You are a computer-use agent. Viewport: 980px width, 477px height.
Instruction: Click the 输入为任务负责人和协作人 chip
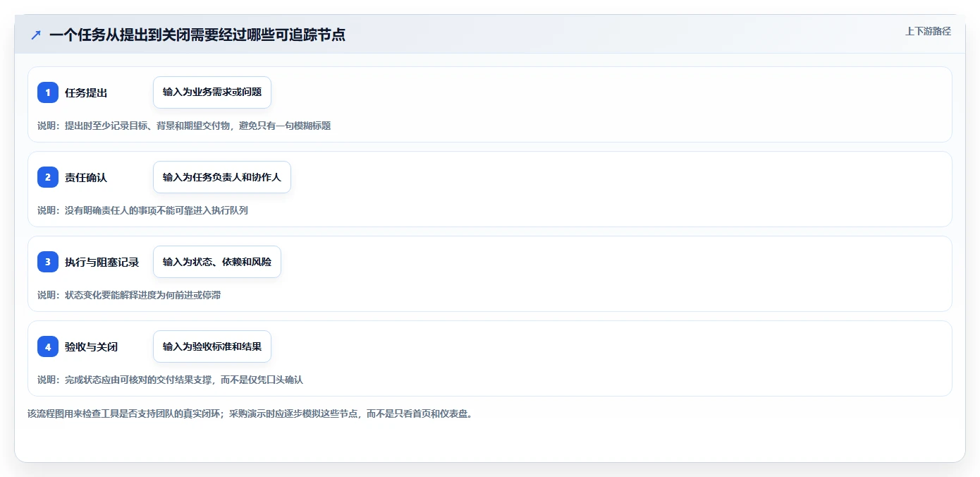(222, 177)
